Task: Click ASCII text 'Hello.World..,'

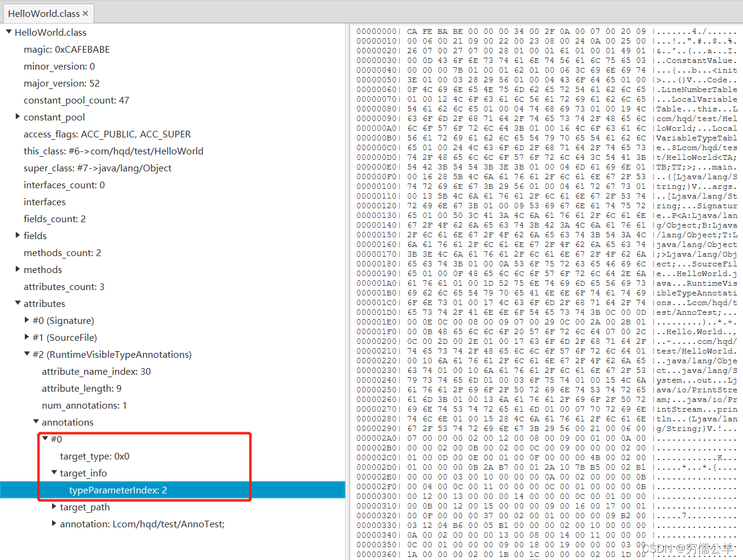Action: coord(701,331)
